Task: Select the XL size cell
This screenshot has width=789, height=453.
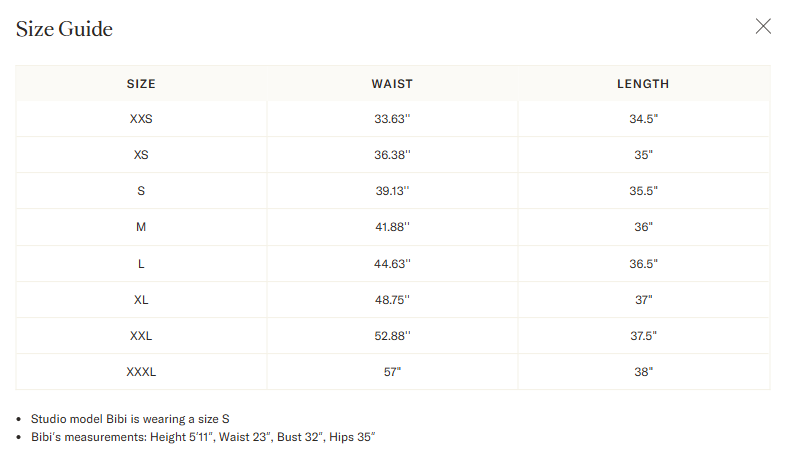Action: tap(141, 300)
